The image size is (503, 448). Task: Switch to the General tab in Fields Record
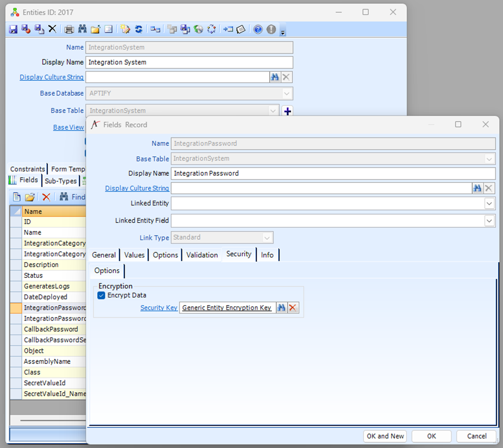pos(104,255)
